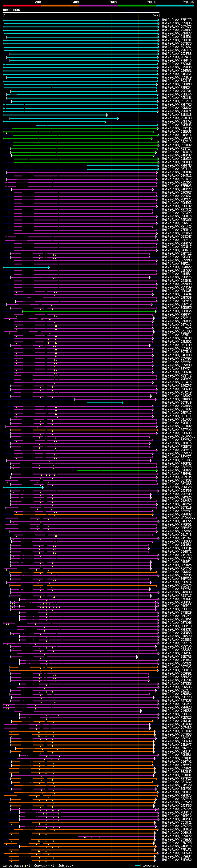Select label UniRef100_B9RR76
Screen dimensions: 197x868
tap(177, 277)
